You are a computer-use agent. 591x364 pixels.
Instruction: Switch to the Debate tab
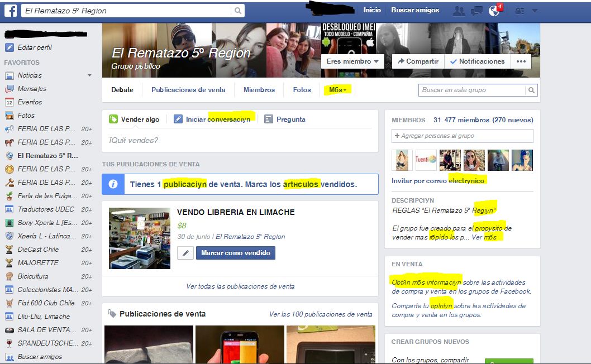pyautogui.click(x=122, y=90)
